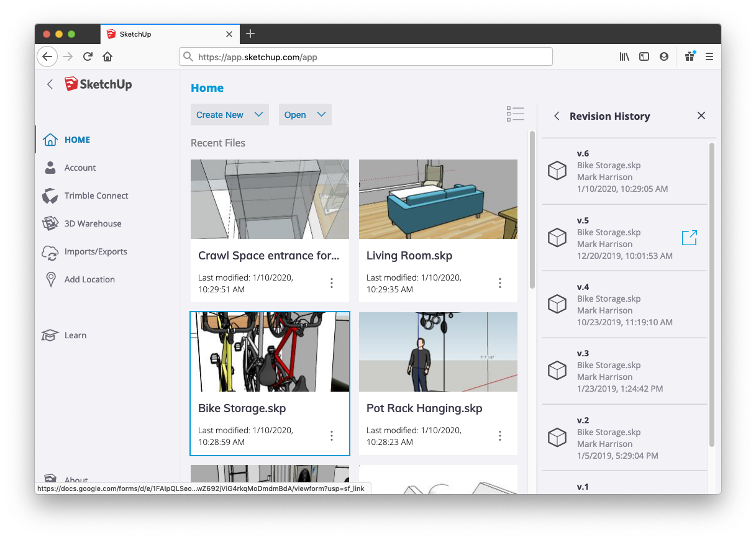Click the recent files scrollbar

532,209
